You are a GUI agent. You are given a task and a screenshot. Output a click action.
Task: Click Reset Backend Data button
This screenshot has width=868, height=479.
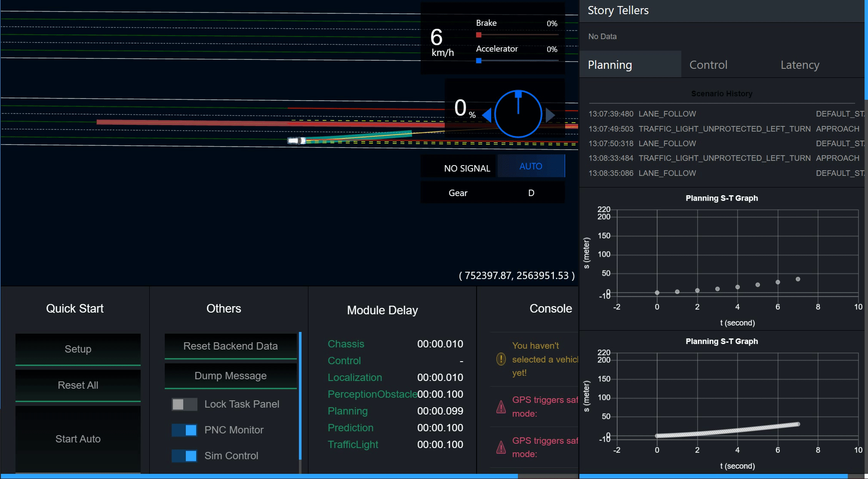(x=231, y=346)
